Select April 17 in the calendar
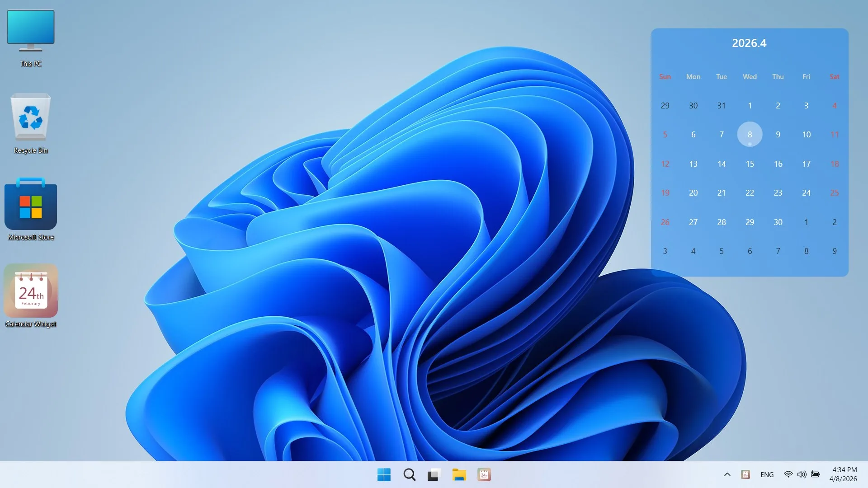 806,164
